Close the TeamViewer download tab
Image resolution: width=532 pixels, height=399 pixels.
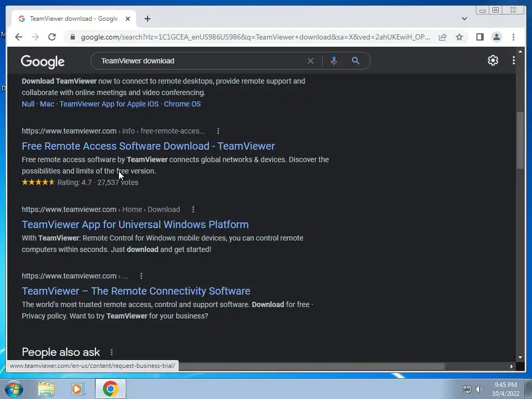[x=128, y=19]
